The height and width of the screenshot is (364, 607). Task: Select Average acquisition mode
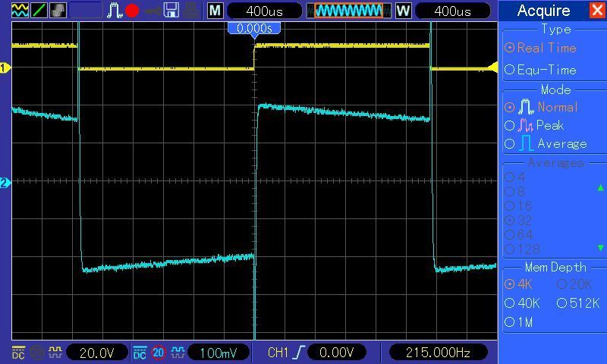546,144
